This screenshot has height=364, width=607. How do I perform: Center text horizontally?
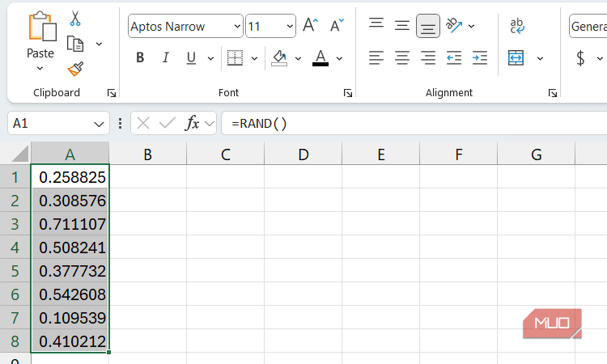point(402,58)
